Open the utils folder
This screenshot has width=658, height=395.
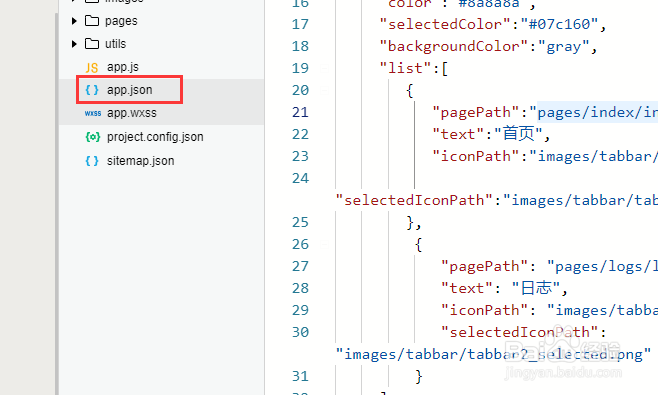(x=115, y=44)
